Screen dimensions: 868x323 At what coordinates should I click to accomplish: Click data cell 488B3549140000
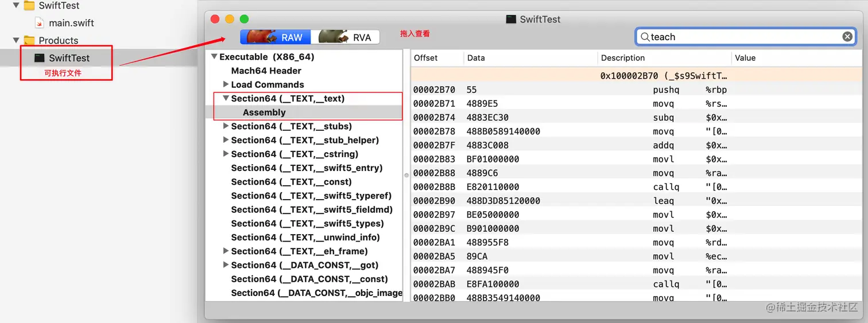pyautogui.click(x=503, y=298)
